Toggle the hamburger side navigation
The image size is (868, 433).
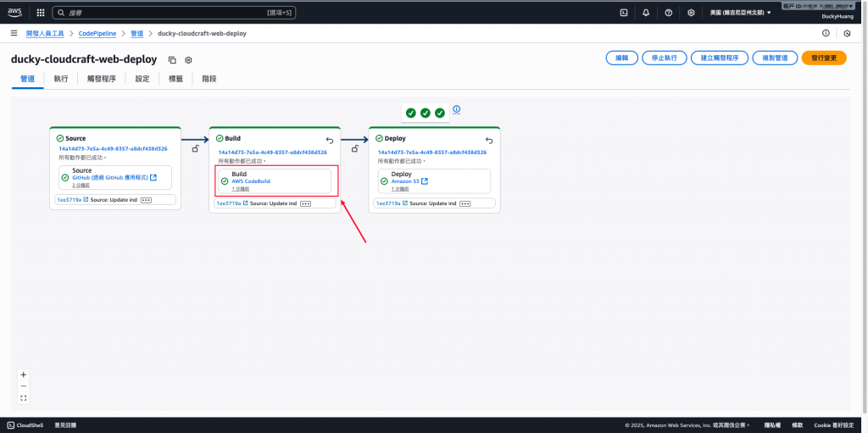pos(14,33)
